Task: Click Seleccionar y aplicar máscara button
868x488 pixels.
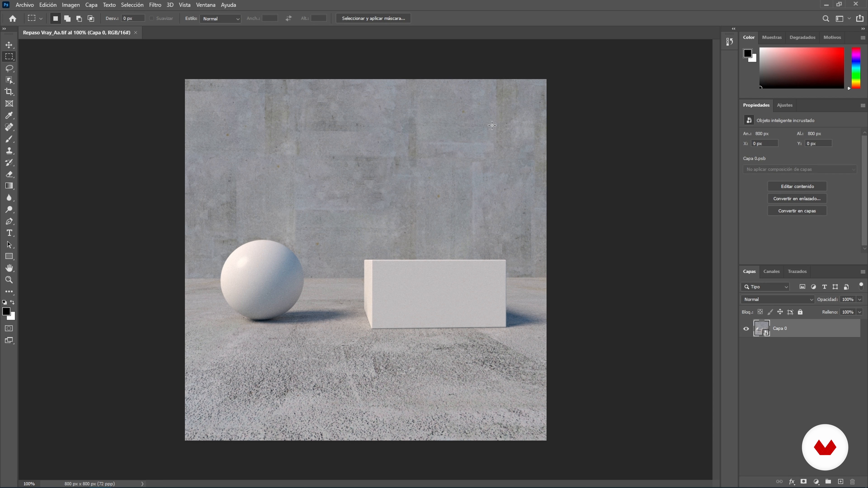Action: (373, 18)
